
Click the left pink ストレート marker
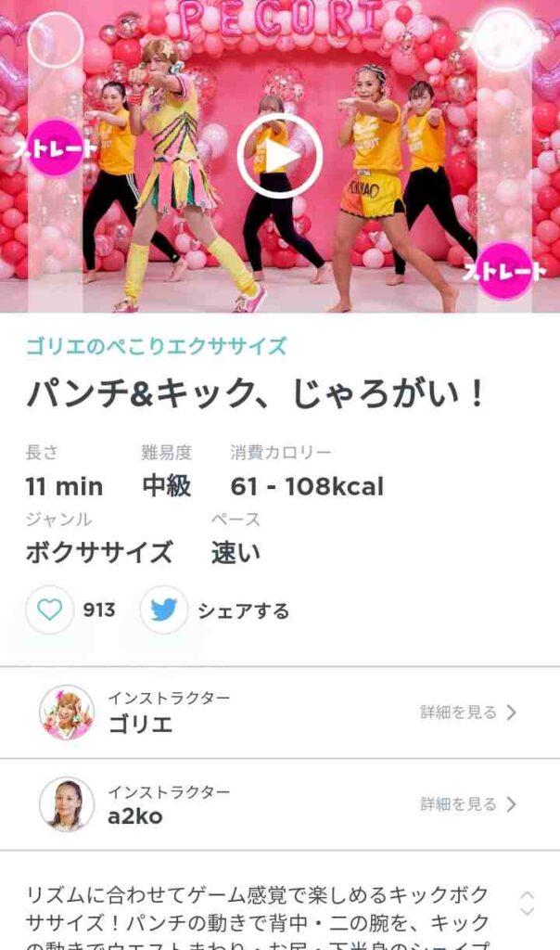(x=56, y=148)
